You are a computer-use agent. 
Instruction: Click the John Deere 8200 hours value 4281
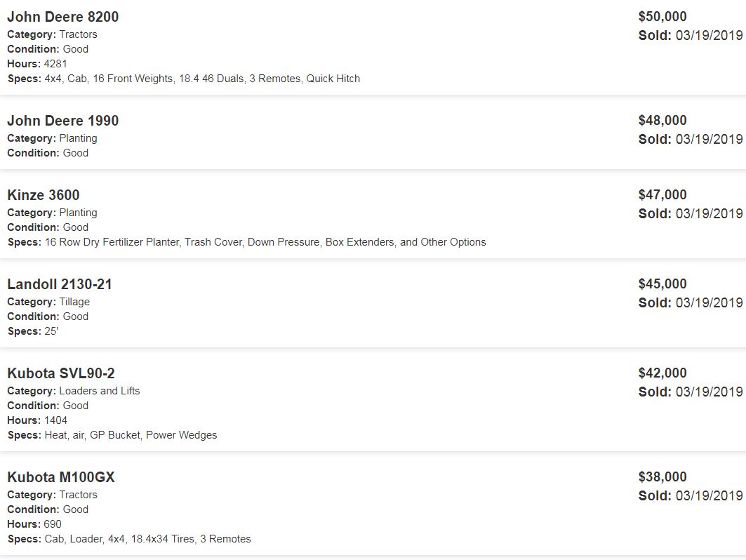coord(56,64)
